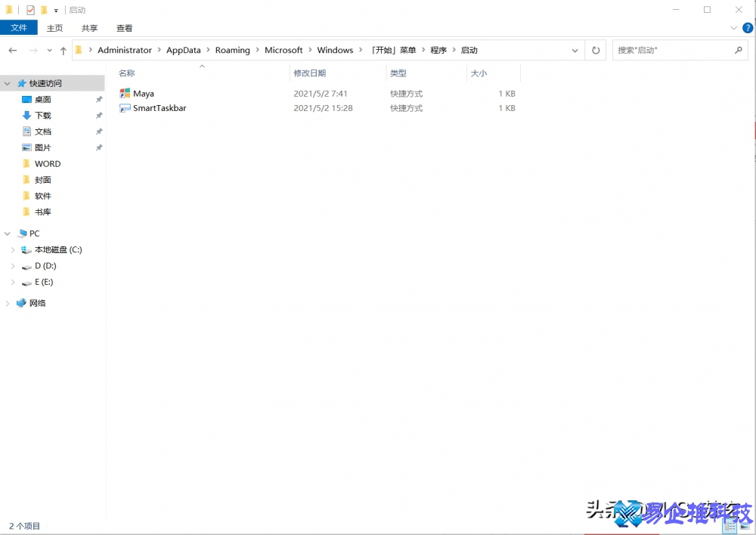Switch to the 查看 ribbon tab
Screen dimensions: 756x535
pos(124,28)
